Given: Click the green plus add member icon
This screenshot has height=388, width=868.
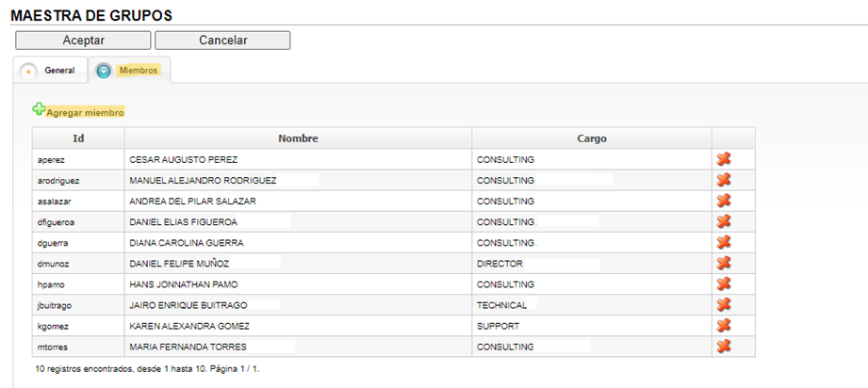Looking at the screenshot, I should tap(39, 109).
